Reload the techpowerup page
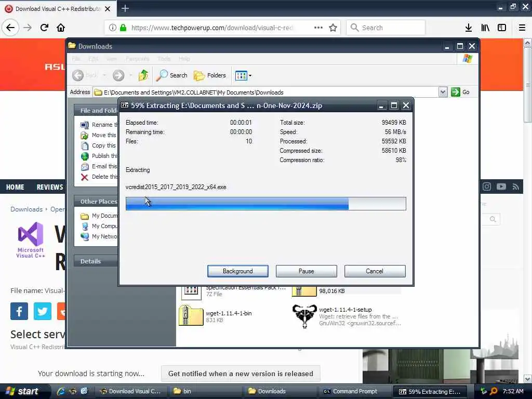532x399 pixels. 44,28
